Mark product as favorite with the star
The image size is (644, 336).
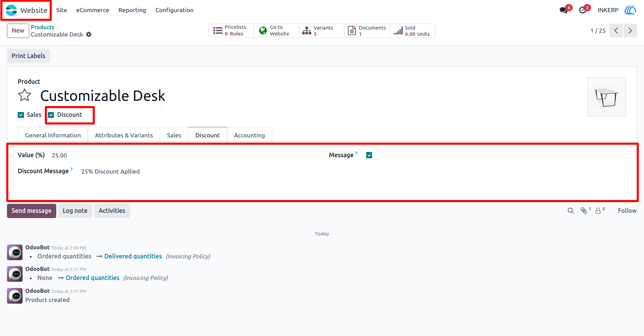tap(25, 95)
